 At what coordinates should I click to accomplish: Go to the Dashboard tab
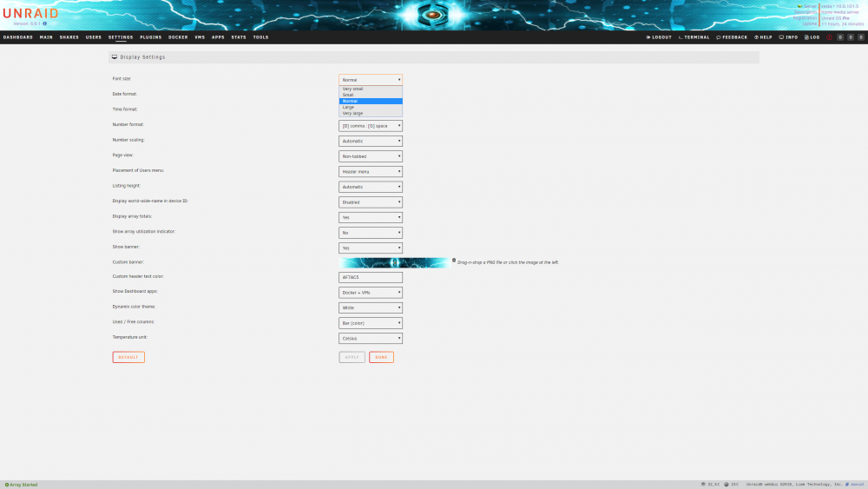[17, 37]
